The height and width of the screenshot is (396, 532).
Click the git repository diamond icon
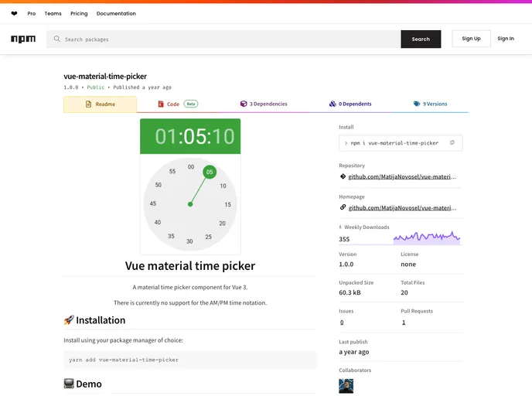coord(343,176)
